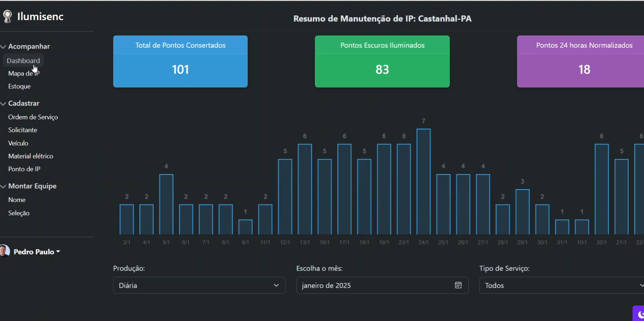Select Solicitante in the sidebar
Viewport: 644px width, 321px height.
coord(22,130)
